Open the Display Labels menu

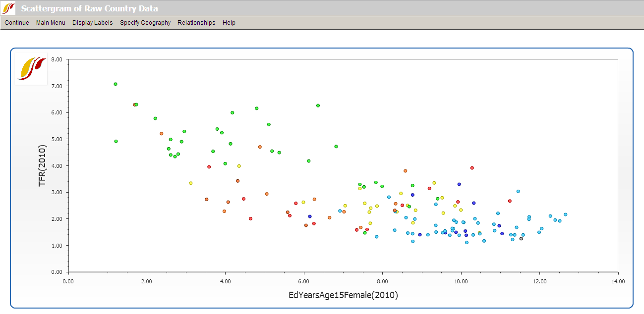[93, 23]
